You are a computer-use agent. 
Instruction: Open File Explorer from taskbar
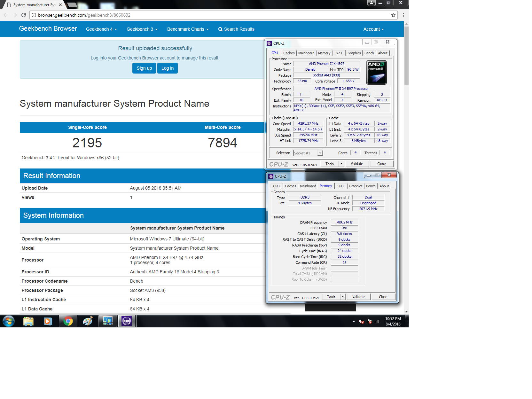[x=28, y=321]
